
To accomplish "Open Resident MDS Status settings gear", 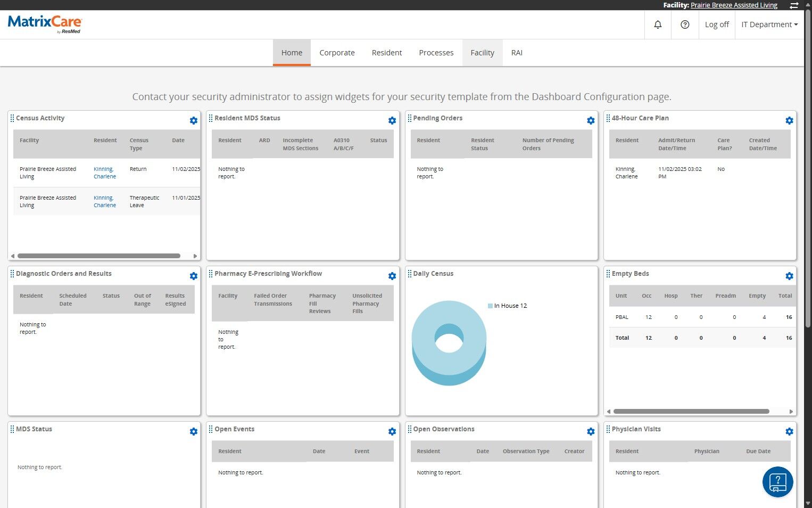I will tap(392, 120).
